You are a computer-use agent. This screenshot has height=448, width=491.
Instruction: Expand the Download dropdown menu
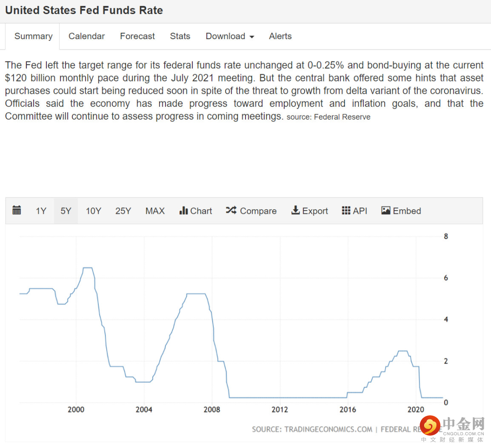pos(230,36)
